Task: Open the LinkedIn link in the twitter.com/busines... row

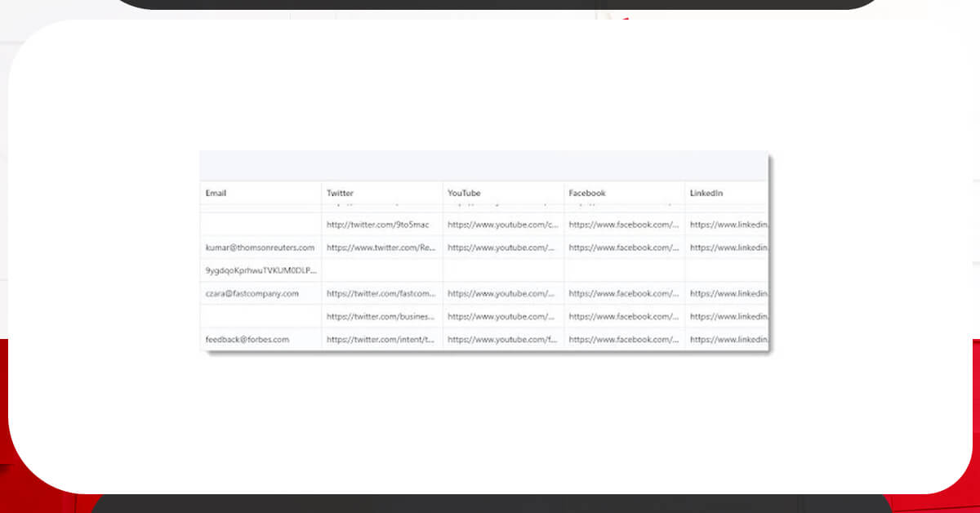Action: click(x=728, y=316)
